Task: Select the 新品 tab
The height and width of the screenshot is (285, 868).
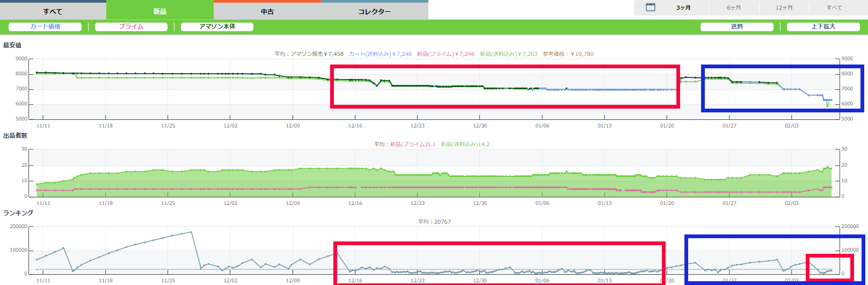Action: 160,11
